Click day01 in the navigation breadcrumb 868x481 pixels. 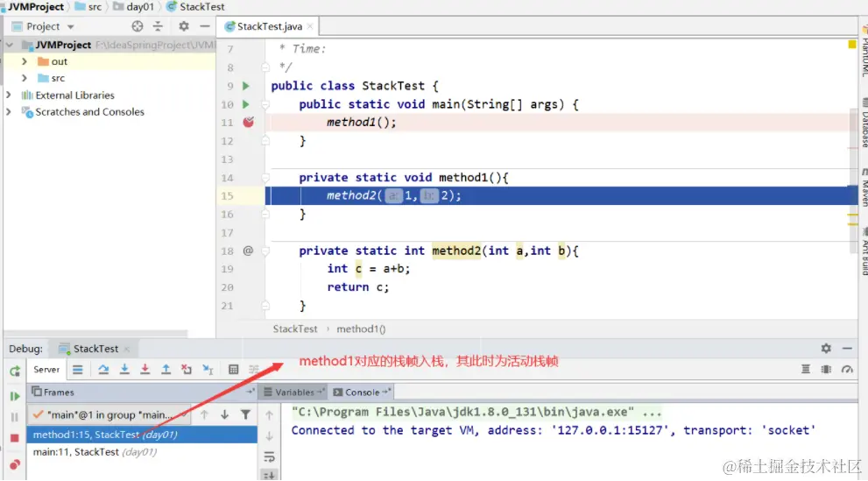pyautogui.click(x=133, y=7)
